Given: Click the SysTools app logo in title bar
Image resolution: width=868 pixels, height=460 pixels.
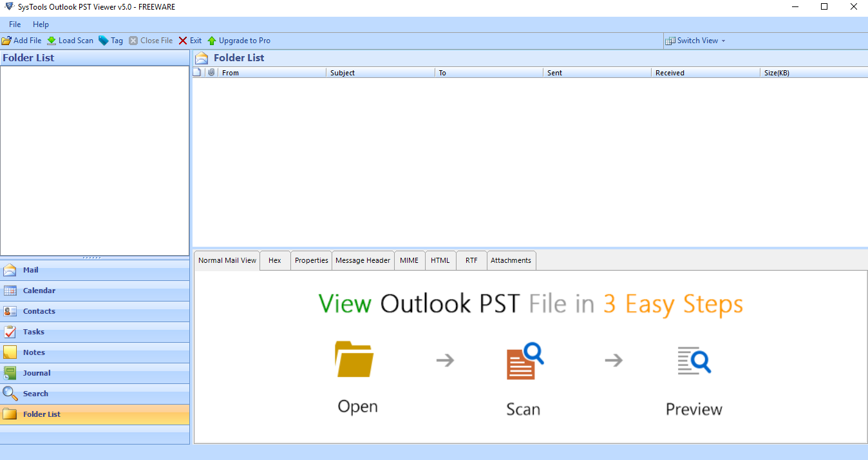Looking at the screenshot, I should pyautogui.click(x=8, y=6).
